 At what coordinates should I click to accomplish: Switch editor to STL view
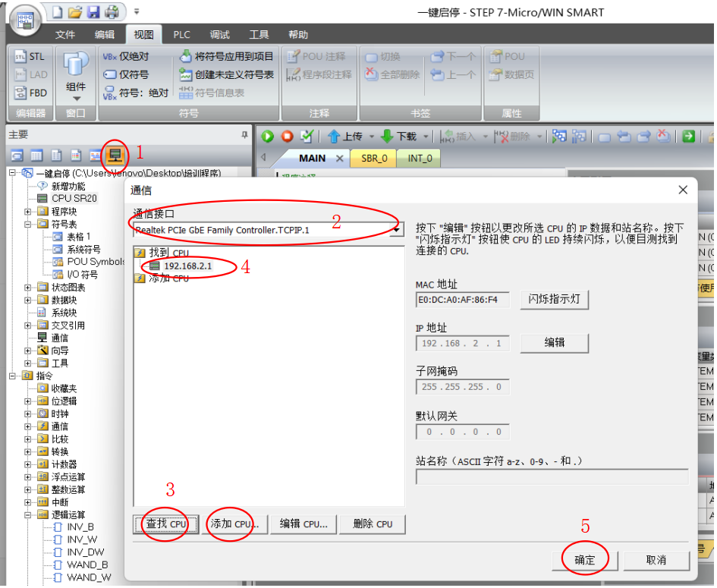click(x=30, y=57)
